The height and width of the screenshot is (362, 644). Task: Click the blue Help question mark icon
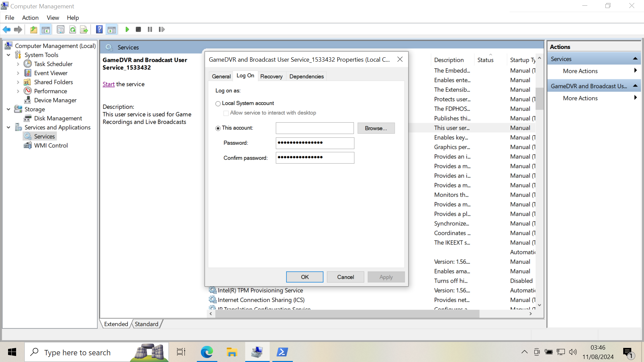[x=99, y=29]
